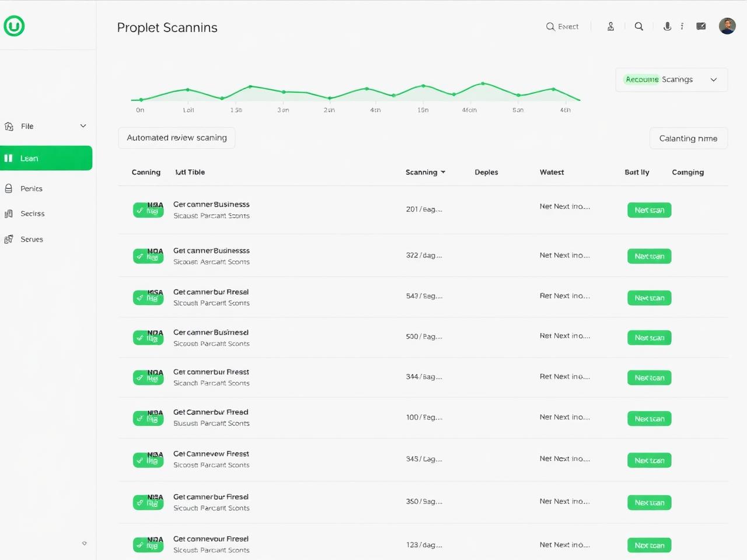
Task: Open the user avatar photo
Action: click(x=727, y=26)
